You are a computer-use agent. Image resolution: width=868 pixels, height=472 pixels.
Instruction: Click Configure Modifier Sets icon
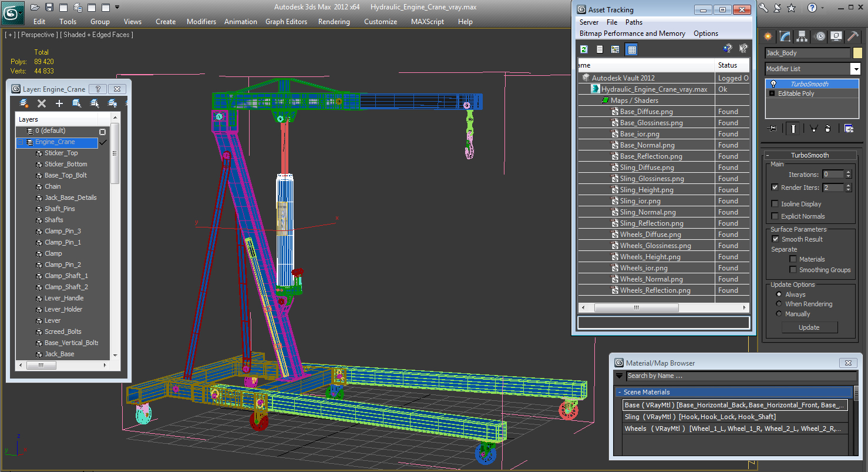(849, 128)
